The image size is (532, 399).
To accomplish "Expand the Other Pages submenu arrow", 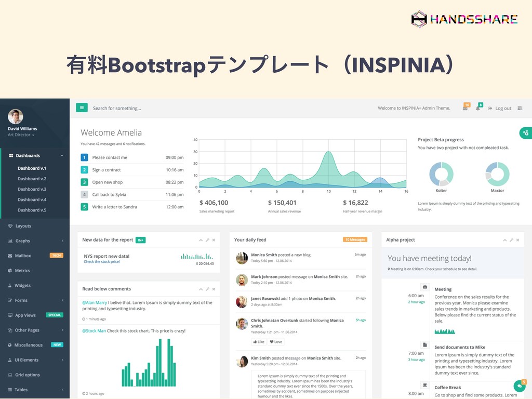I will pos(62,330).
